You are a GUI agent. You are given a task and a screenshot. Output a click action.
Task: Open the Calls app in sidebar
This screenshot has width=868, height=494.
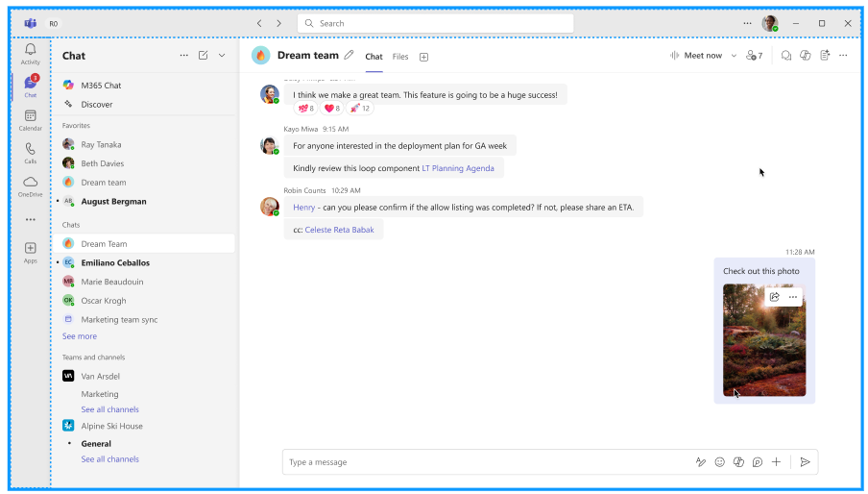tap(31, 153)
